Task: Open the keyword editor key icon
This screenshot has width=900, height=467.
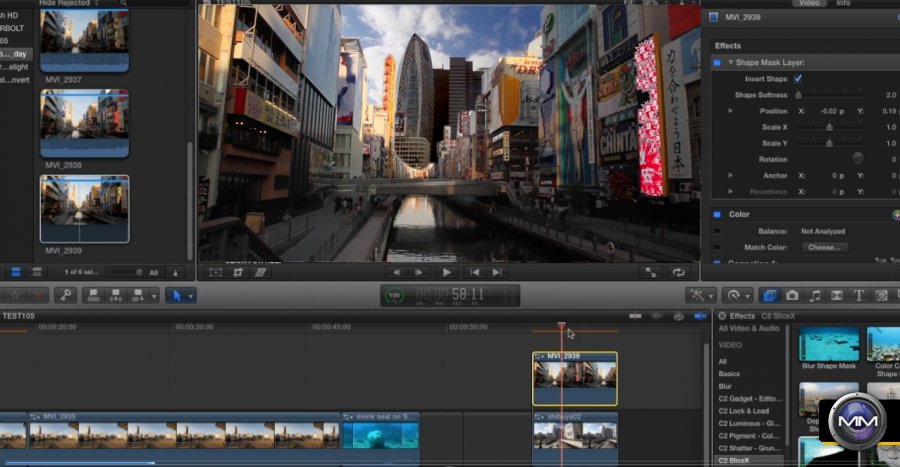Action: (x=66, y=295)
